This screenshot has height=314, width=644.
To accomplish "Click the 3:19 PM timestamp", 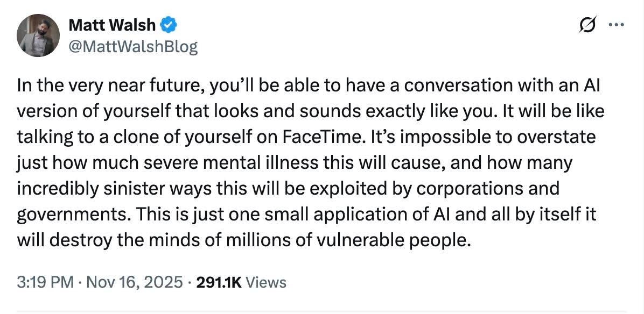I will click(45, 282).
